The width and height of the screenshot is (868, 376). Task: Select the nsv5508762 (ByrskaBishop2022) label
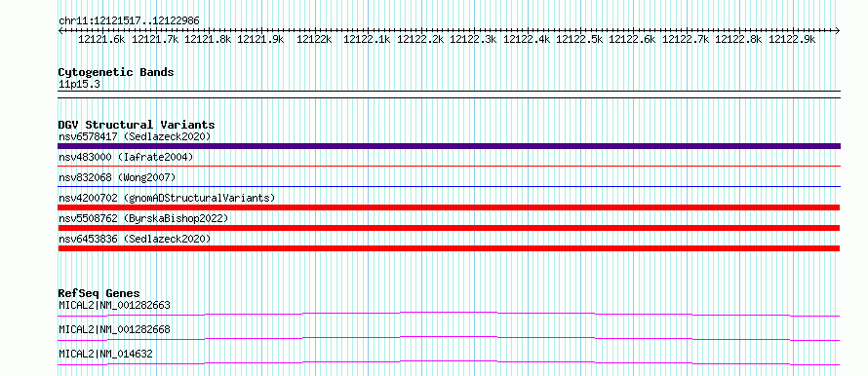click(144, 218)
